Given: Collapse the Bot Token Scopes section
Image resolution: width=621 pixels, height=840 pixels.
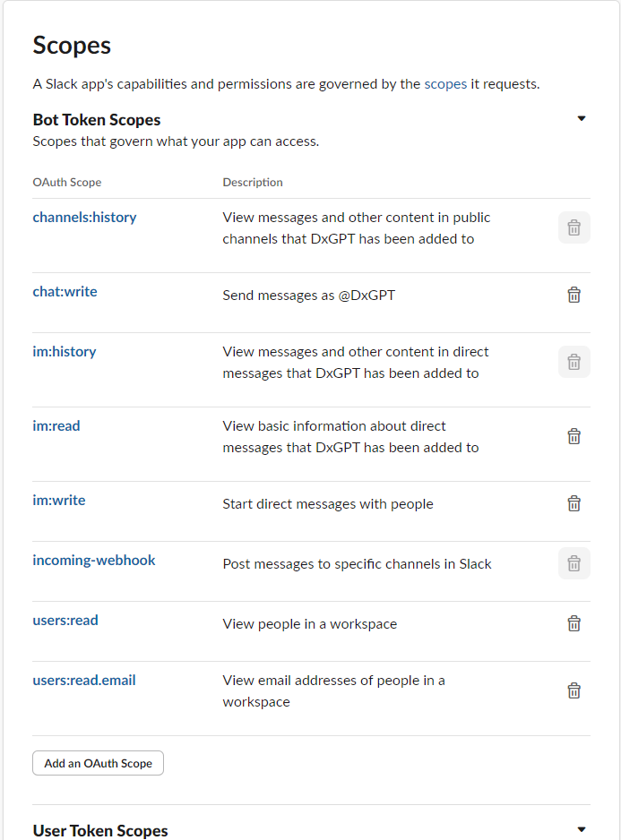Looking at the screenshot, I should click(582, 118).
